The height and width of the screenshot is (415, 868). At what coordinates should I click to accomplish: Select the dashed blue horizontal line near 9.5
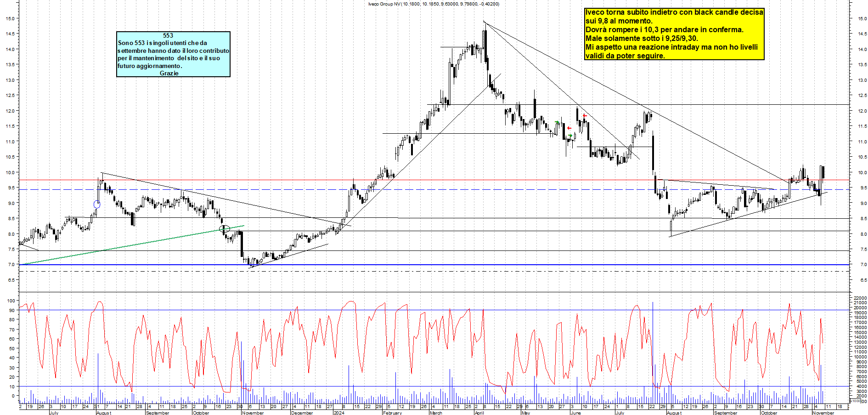434,189
